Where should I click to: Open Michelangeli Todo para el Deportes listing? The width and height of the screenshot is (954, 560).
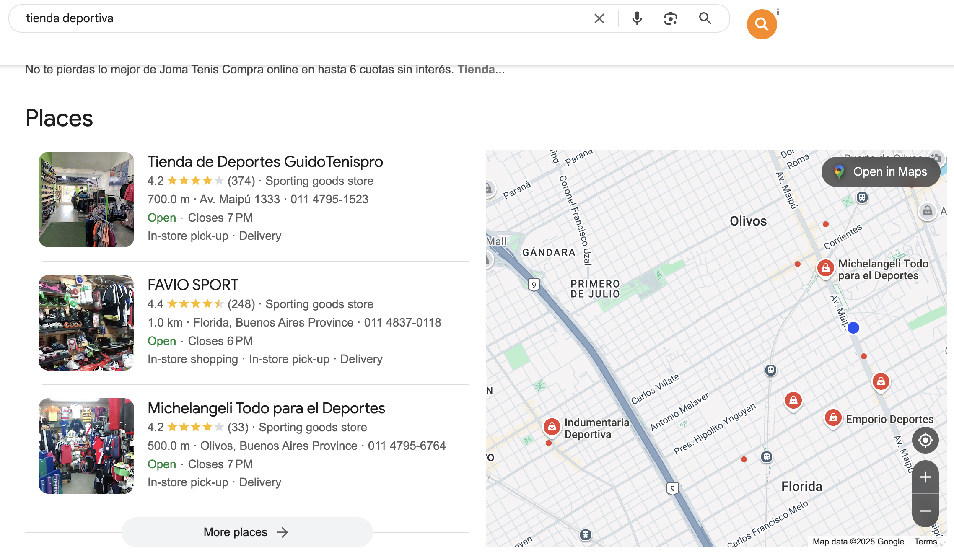(x=266, y=408)
